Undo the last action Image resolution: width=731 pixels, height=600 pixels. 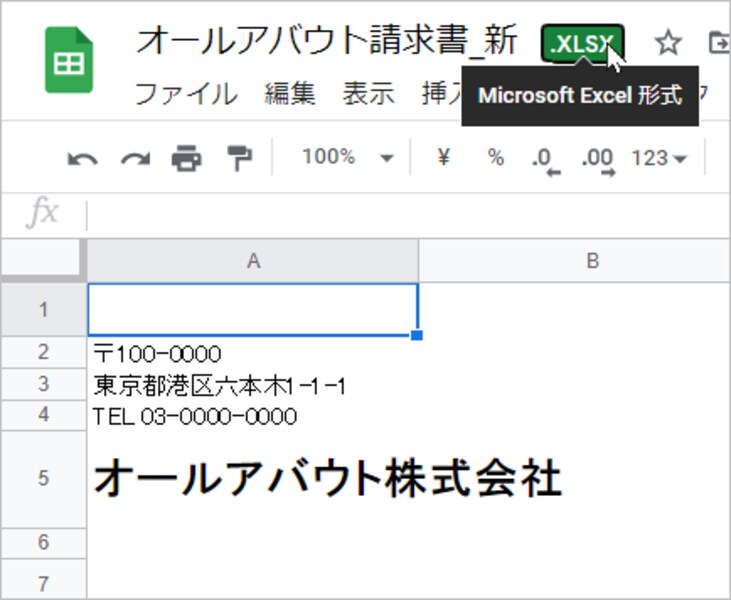coord(83,159)
